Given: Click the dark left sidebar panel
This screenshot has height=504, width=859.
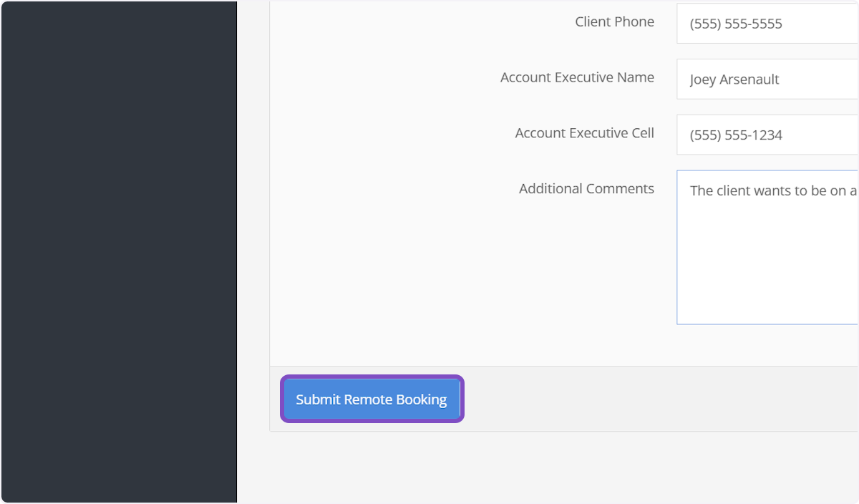Looking at the screenshot, I should 119,251.
